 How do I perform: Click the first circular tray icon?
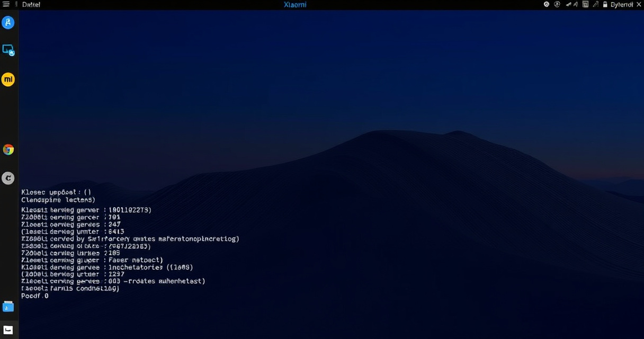(x=547, y=4)
